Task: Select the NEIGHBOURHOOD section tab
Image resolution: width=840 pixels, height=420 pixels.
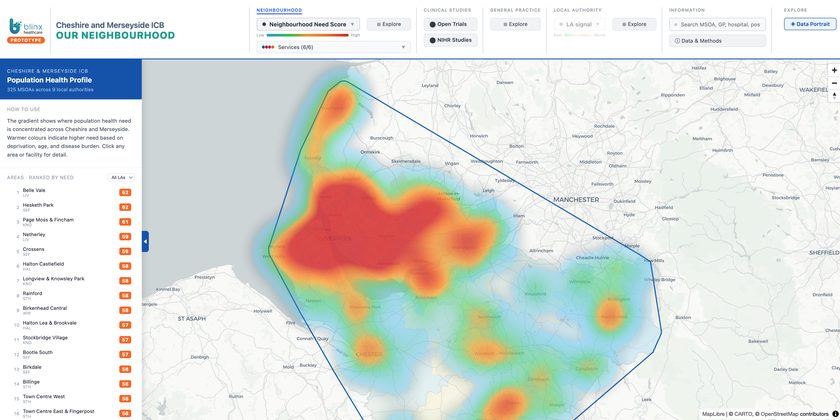Action: pyautogui.click(x=279, y=10)
